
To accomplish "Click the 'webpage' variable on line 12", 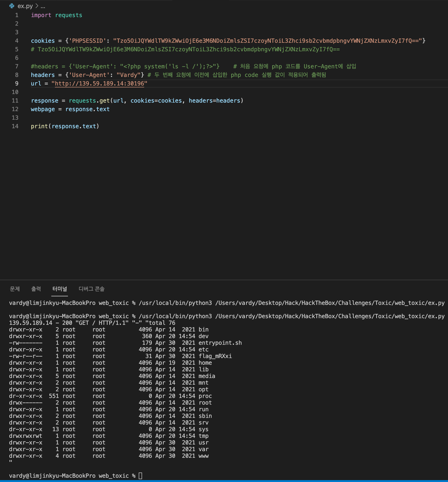I will 43,109.
